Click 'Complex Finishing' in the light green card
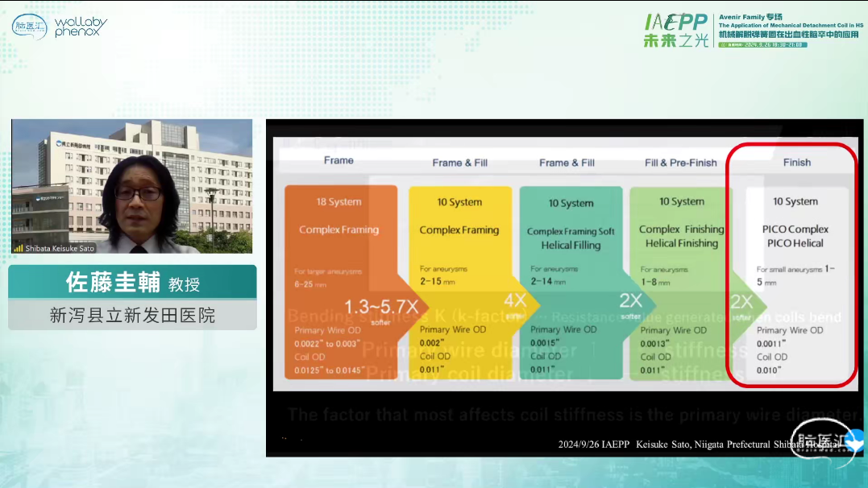868x488 pixels. coord(682,229)
